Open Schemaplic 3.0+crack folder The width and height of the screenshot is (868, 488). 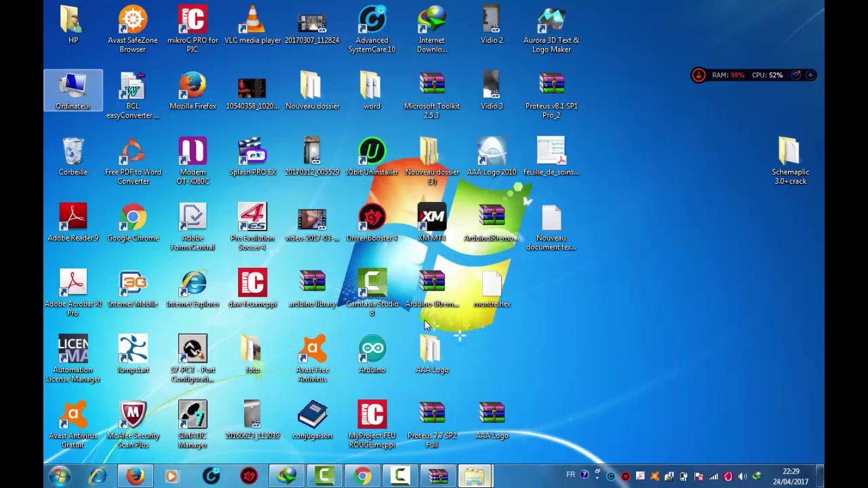(790, 161)
